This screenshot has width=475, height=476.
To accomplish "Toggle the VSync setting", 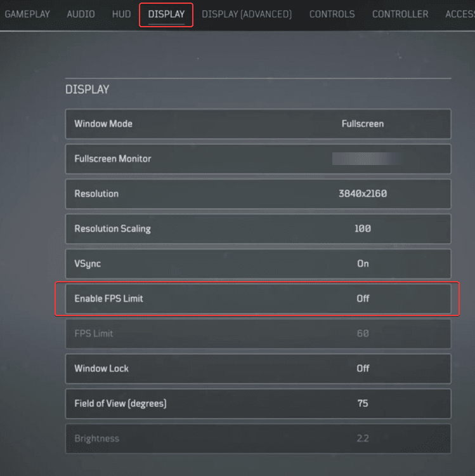I will pyautogui.click(x=362, y=263).
